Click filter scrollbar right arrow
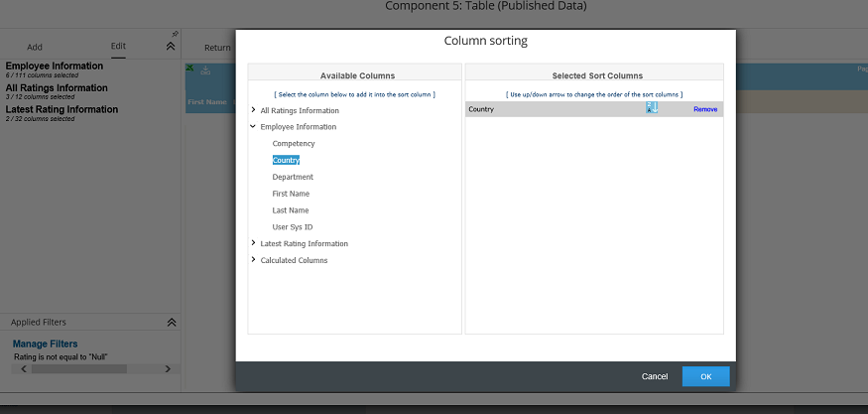868x414 pixels. [168, 369]
